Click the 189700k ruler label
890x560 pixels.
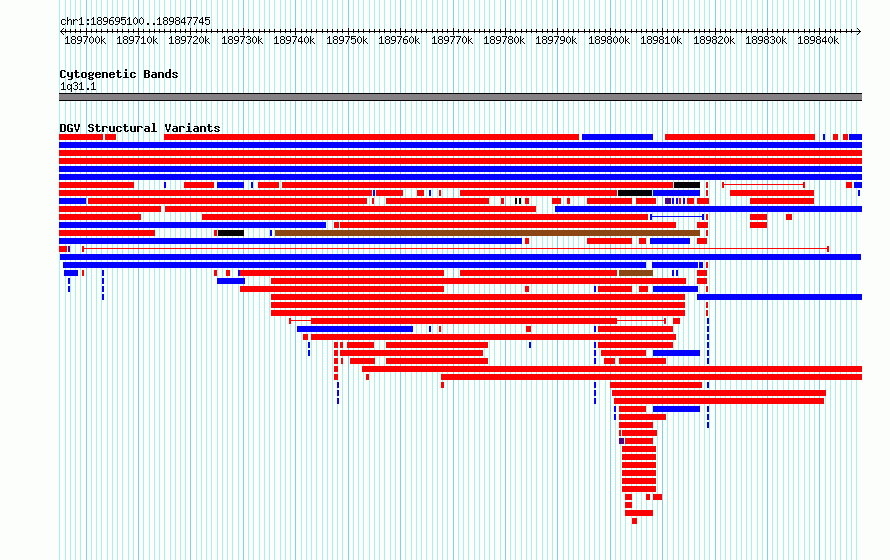point(85,40)
